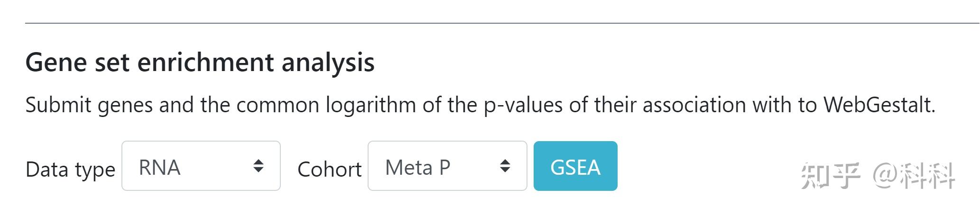Click the word "analysis" in the heading

[328, 62]
